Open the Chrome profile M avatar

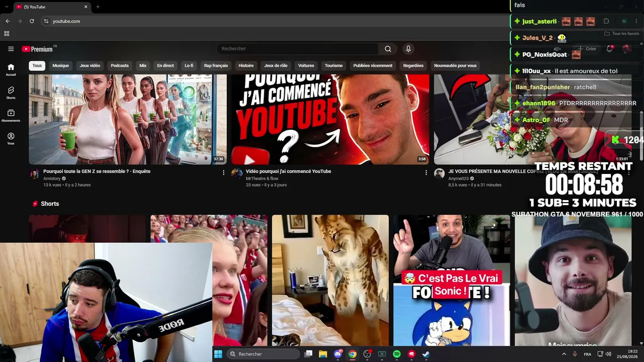click(x=624, y=21)
